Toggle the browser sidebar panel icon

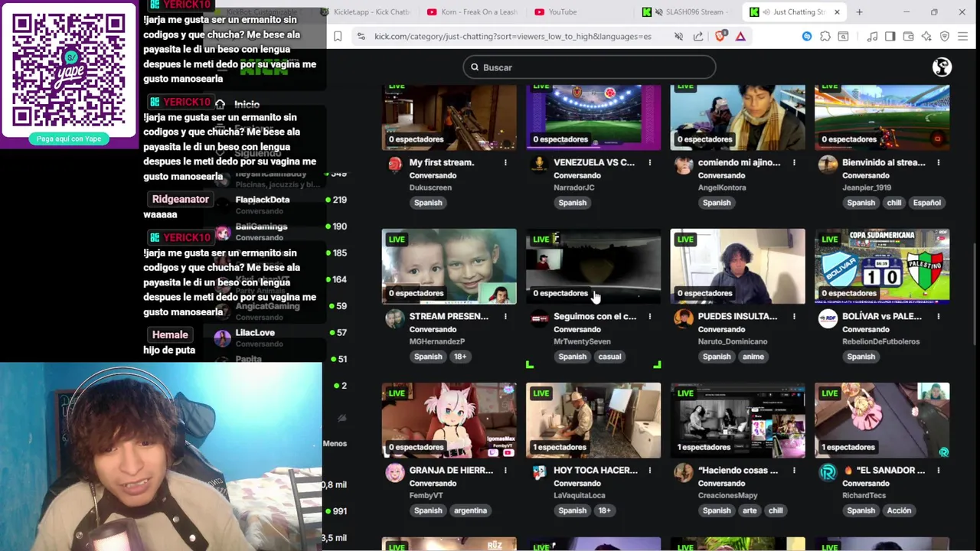(890, 36)
